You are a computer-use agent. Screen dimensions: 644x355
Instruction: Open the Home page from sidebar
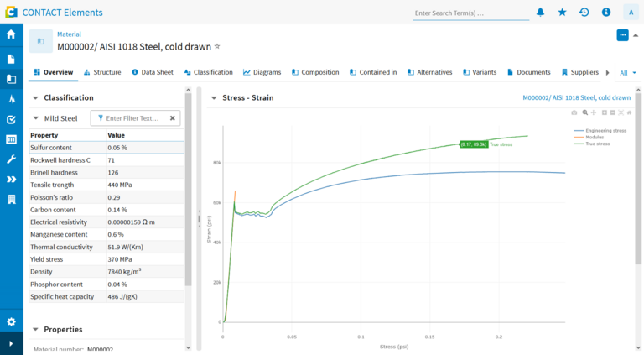pyautogui.click(x=11, y=34)
